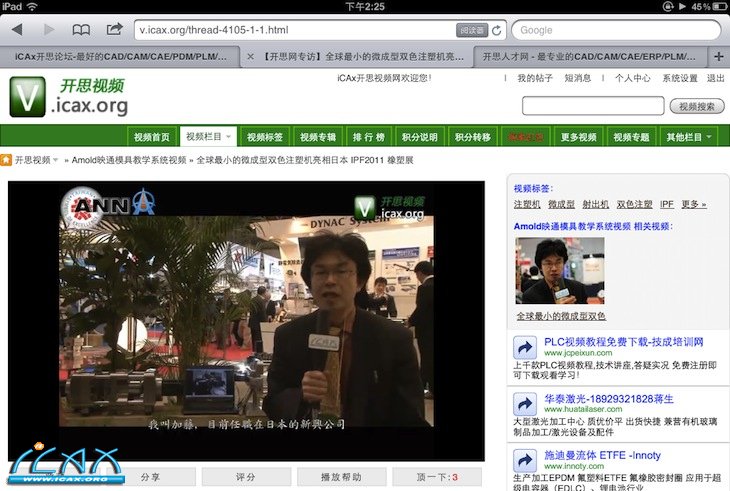Click the 评分 button under video

246,477
